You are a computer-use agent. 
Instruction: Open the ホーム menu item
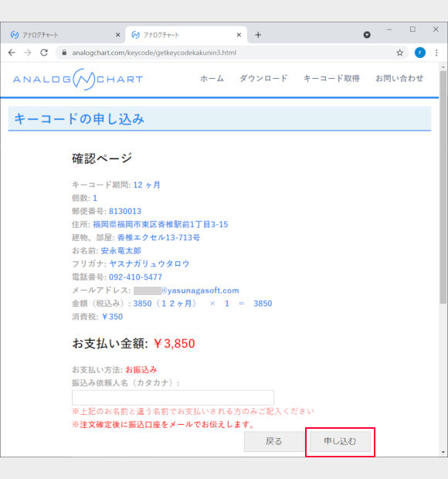click(212, 79)
